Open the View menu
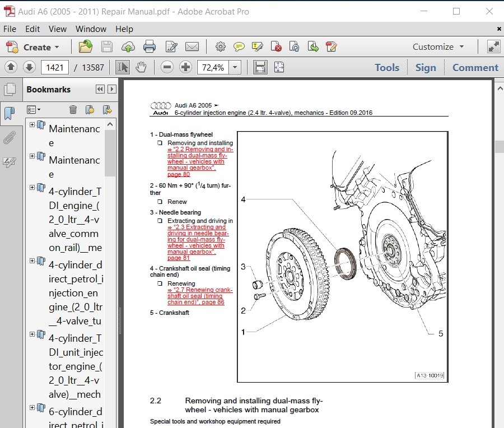504x428 pixels. pyautogui.click(x=57, y=29)
